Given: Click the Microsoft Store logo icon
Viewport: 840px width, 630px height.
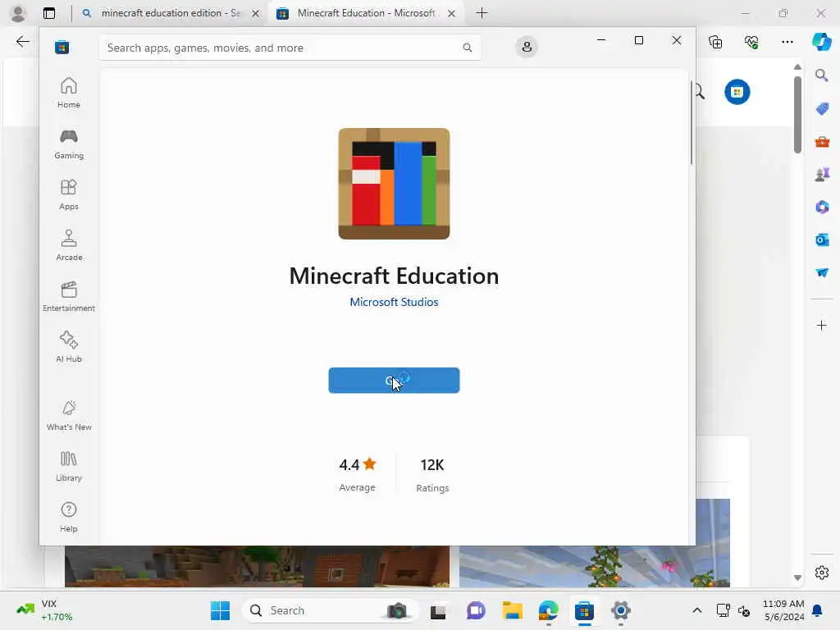Looking at the screenshot, I should [x=62, y=47].
